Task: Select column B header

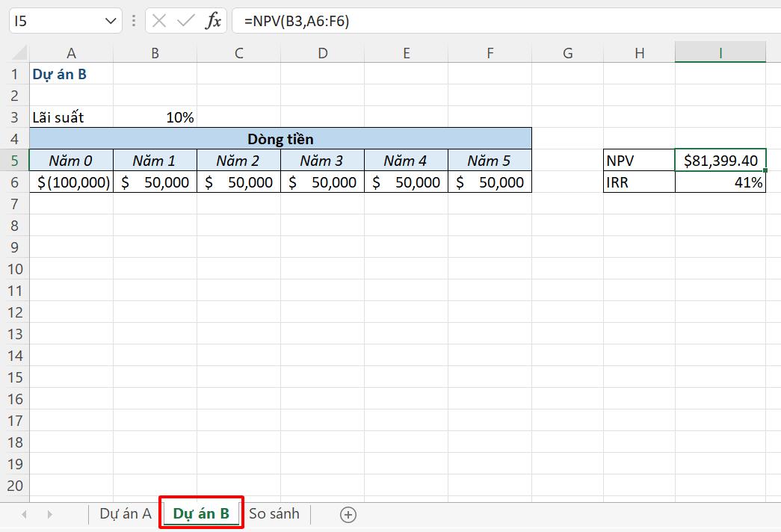Action: coord(155,53)
